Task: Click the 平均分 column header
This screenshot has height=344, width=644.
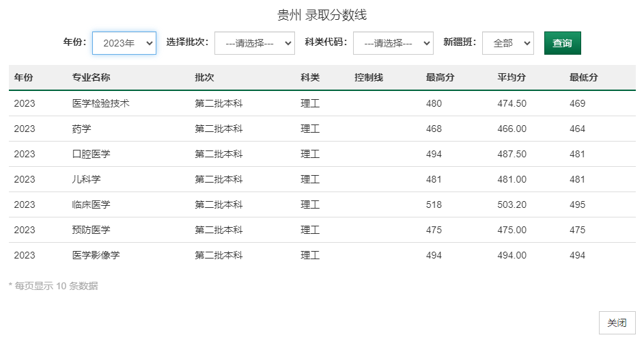Action: coord(512,77)
